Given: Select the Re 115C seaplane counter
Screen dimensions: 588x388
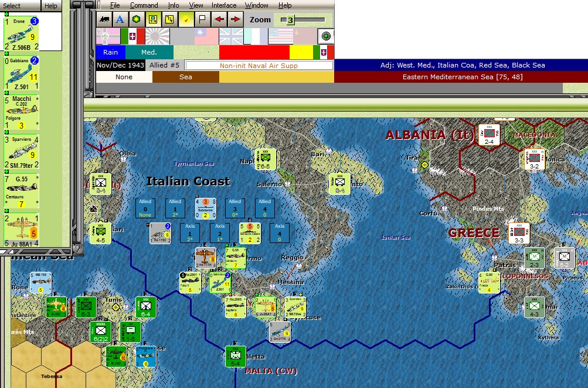Looking at the screenshot, I should (x=160, y=233).
